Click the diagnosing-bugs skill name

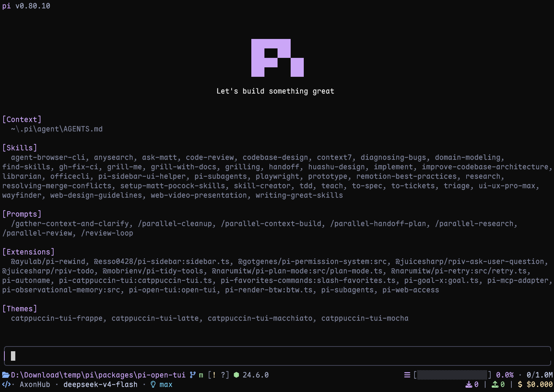tap(393, 157)
